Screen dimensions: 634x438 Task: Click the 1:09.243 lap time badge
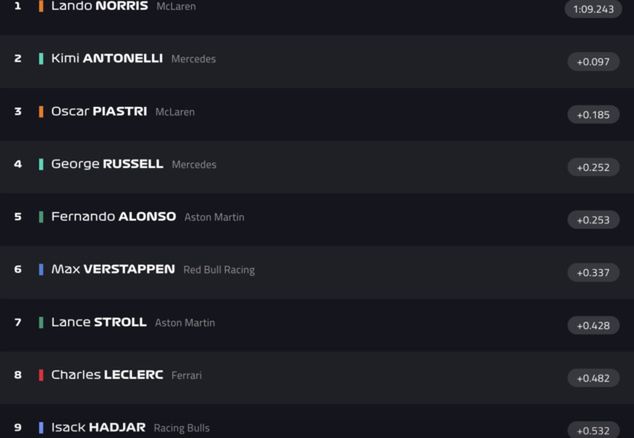[594, 9]
